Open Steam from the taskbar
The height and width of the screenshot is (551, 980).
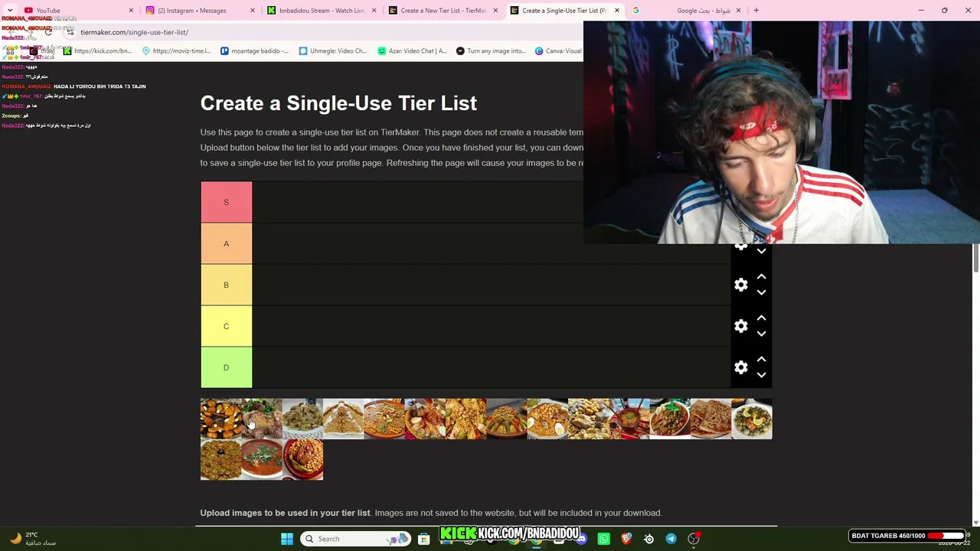(x=648, y=539)
